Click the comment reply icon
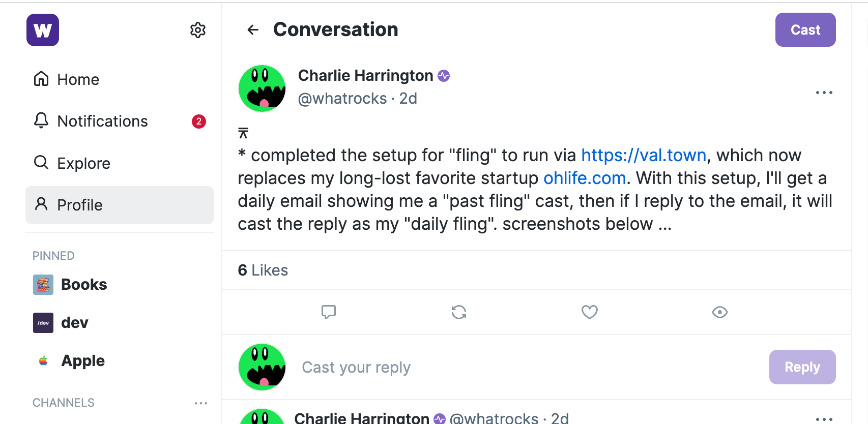 [329, 312]
